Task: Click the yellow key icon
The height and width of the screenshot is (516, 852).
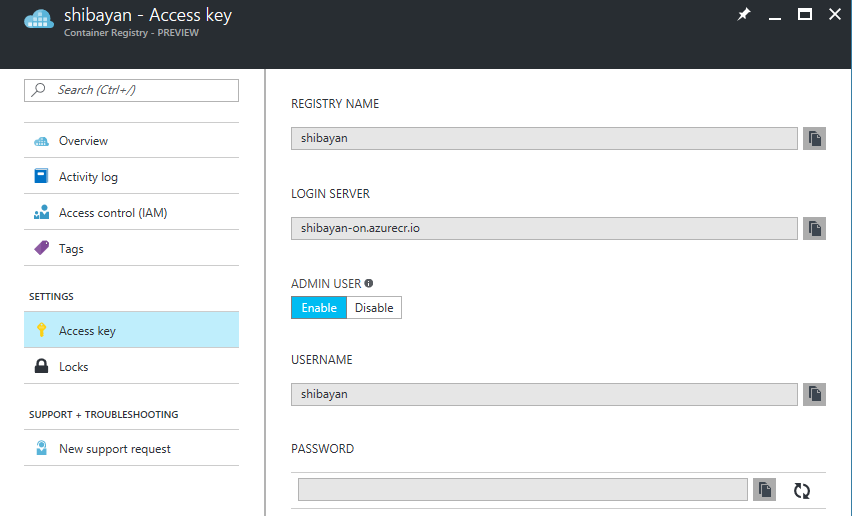Action: pos(41,330)
